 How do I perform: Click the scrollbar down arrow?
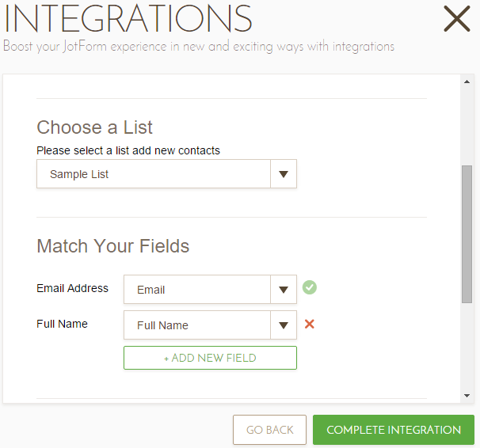pos(467,396)
